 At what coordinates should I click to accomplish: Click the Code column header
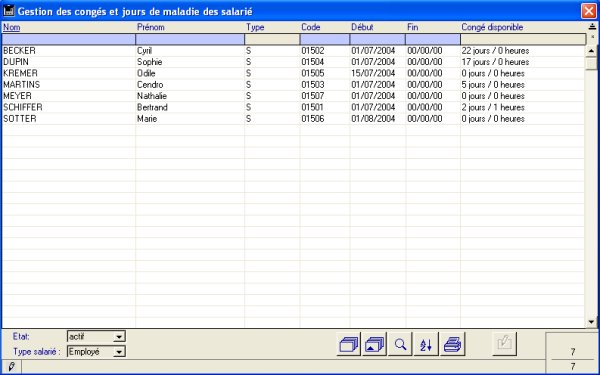311,27
